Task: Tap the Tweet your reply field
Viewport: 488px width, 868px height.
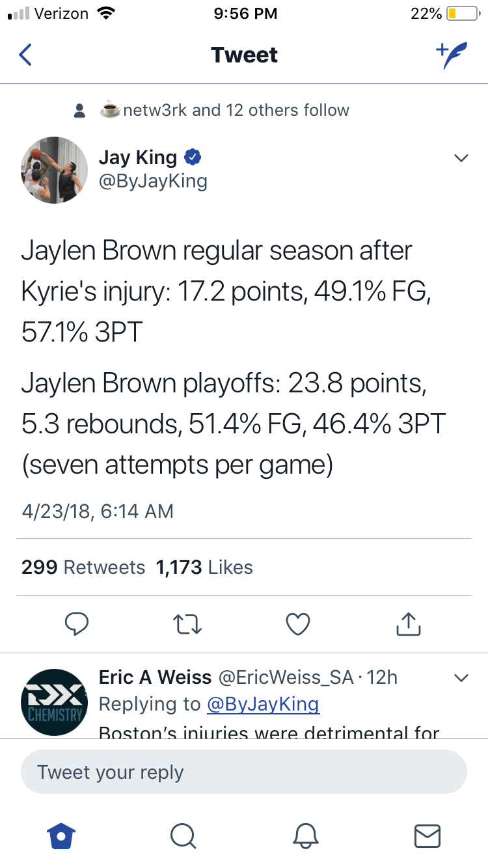Action: pyautogui.click(x=244, y=772)
